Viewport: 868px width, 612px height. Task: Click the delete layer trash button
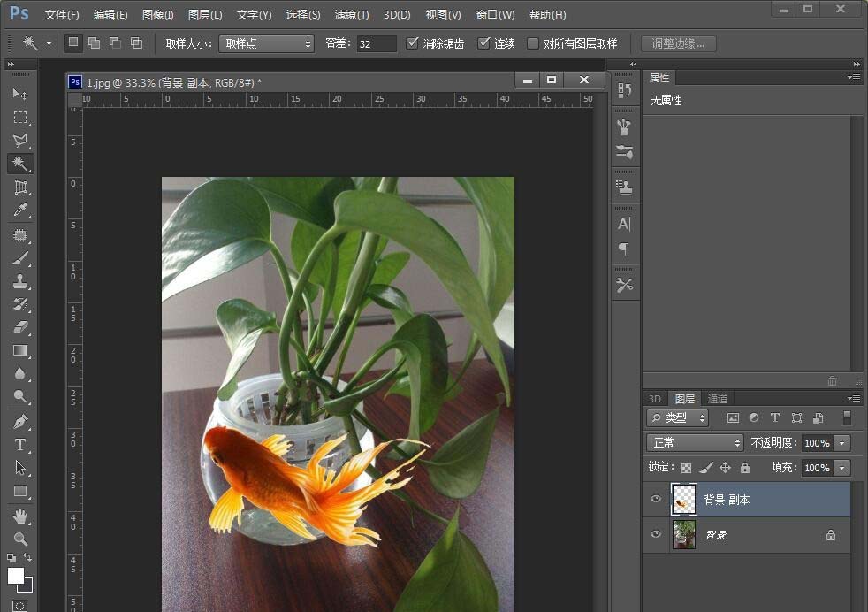[x=831, y=381]
